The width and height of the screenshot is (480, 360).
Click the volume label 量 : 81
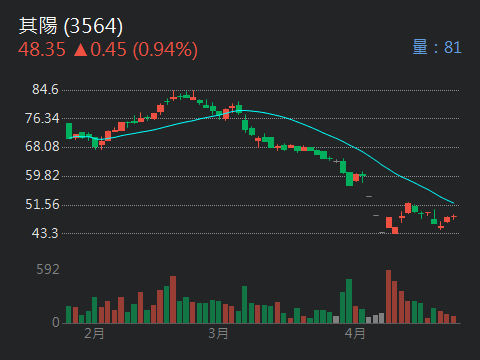pyautogui.click(x=437, y=47)
